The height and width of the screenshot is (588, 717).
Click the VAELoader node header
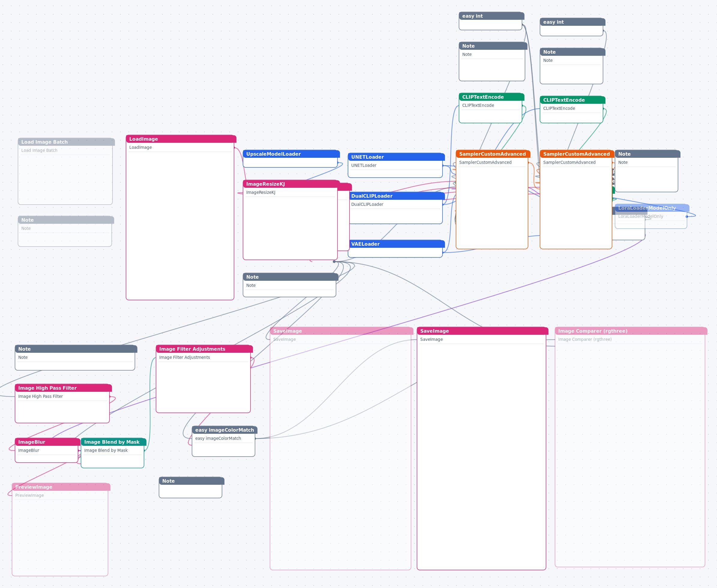point(396,244)
